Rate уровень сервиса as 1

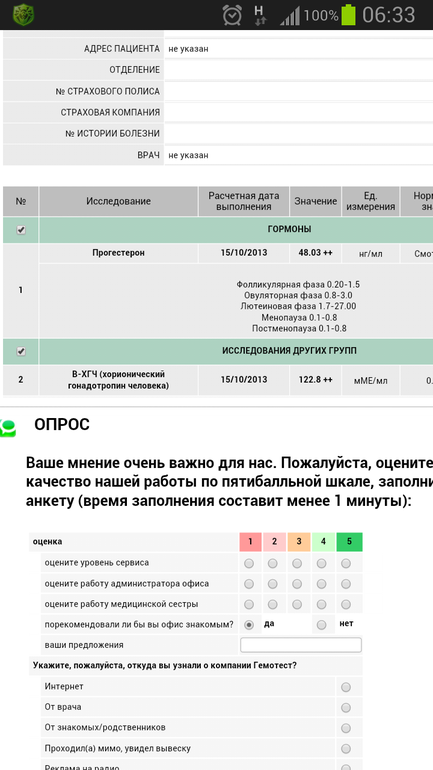[x=249, y=563]
